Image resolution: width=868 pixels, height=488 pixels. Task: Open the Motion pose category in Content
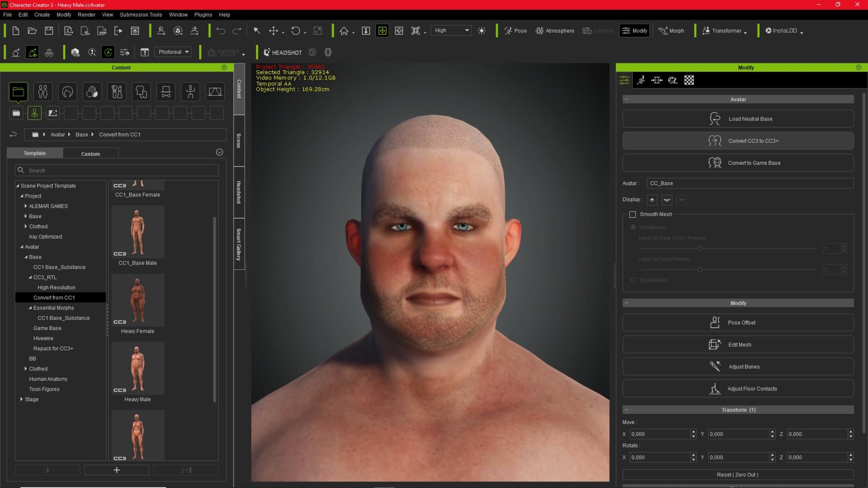[191, 92]
